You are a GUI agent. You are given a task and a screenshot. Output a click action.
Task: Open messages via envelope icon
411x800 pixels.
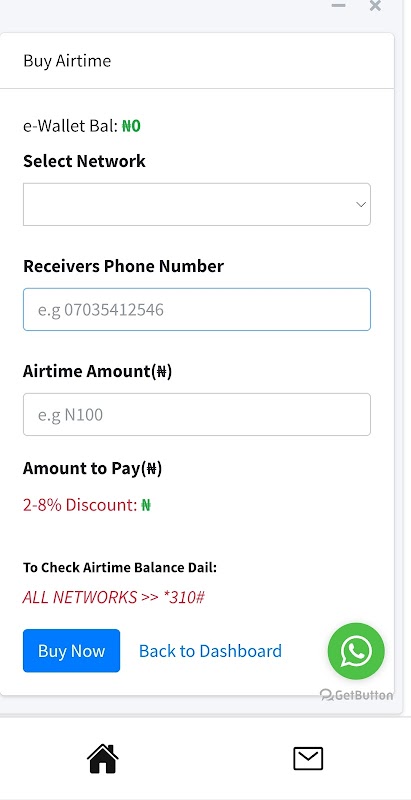(x=308, y=759)
